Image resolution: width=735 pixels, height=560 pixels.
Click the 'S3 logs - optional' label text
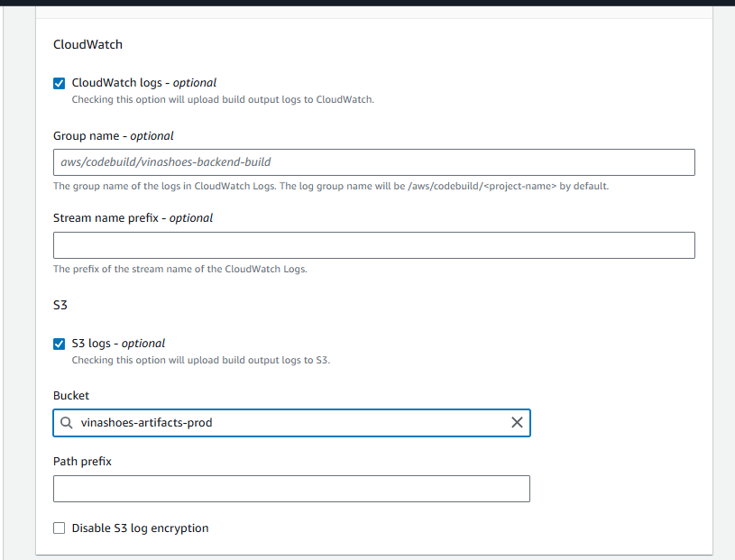click(x=118, y=344)
